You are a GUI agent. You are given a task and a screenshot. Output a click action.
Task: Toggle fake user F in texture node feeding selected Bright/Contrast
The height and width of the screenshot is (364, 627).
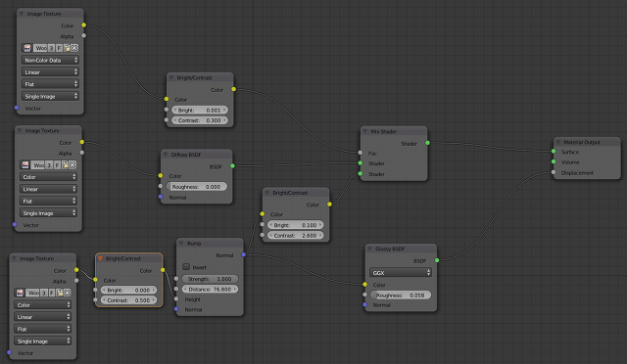coord(52,293)
